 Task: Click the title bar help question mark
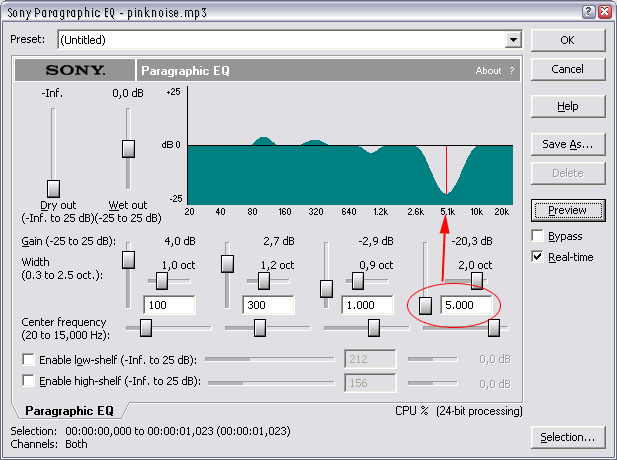click(587, 13)
